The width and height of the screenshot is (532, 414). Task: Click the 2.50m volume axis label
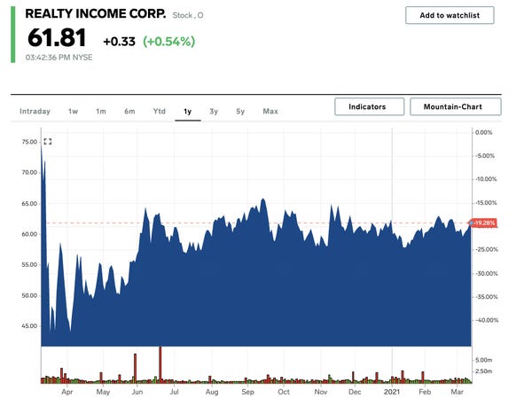coord(484,371)
